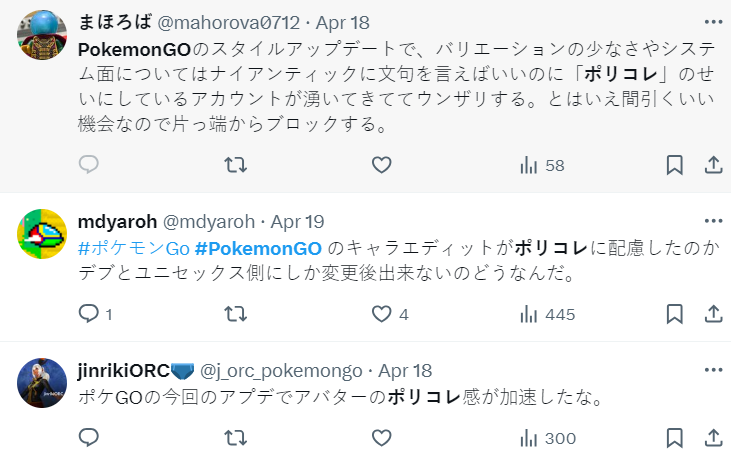The height and width of the screenshot is (454, 731).
Task: Share the jinrikiORC tweet
Action: click(713, 438)
